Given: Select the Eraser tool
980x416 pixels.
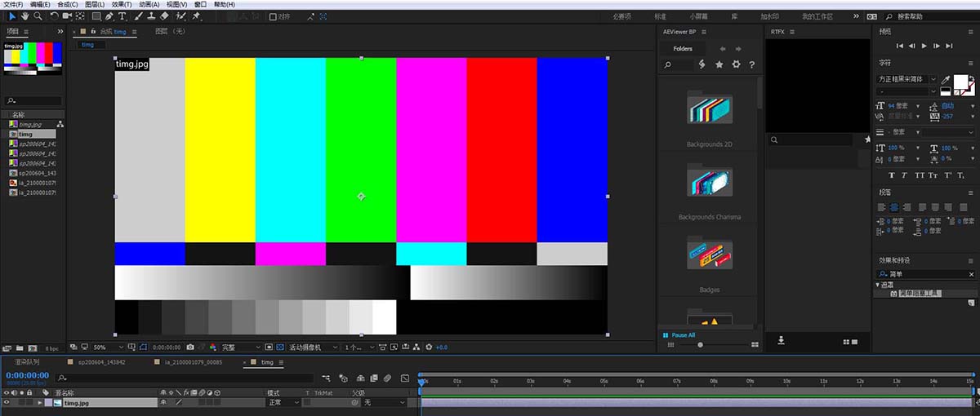Looking at the screenshot, I should coord(164,15).
